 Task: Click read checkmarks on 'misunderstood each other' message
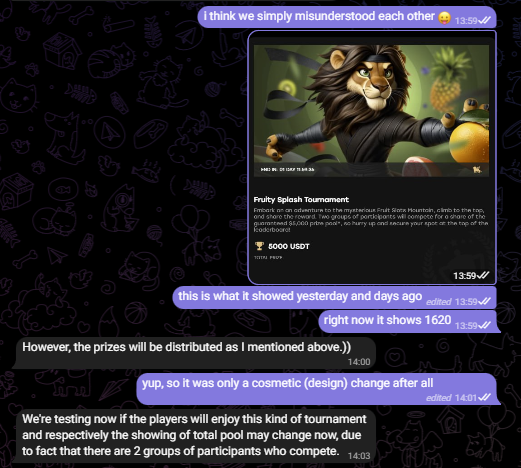pos(485,21)
